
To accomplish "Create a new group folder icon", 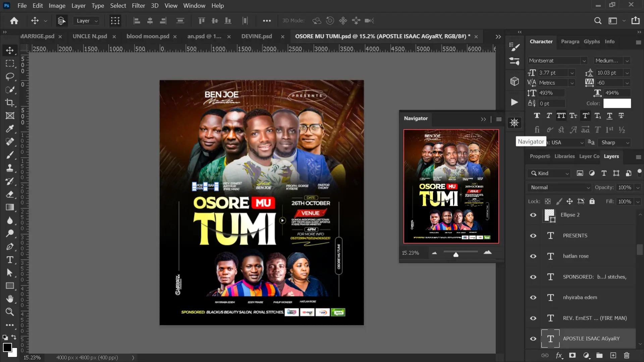I will coord(599,355).
